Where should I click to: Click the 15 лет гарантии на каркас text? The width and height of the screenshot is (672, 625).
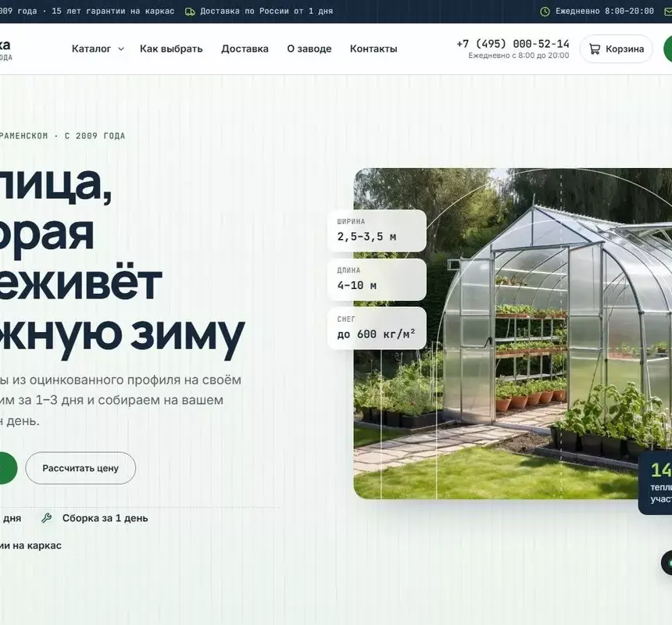tap(113, 11)
